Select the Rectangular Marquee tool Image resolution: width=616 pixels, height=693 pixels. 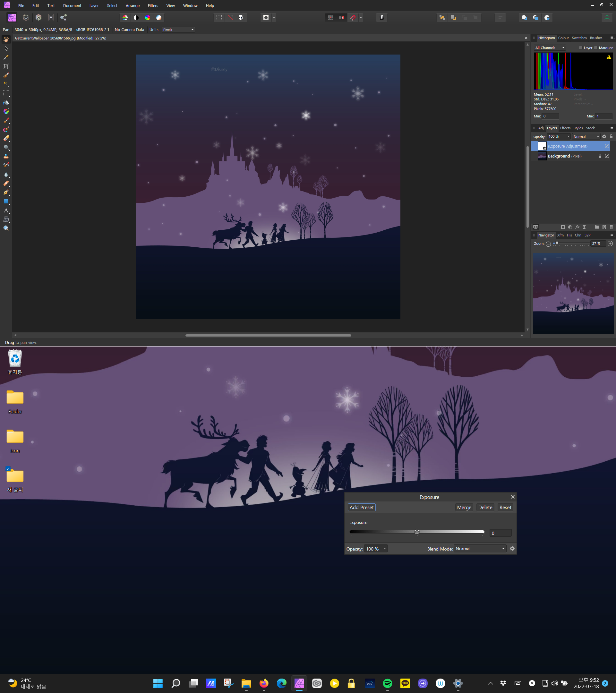[6, 93]
